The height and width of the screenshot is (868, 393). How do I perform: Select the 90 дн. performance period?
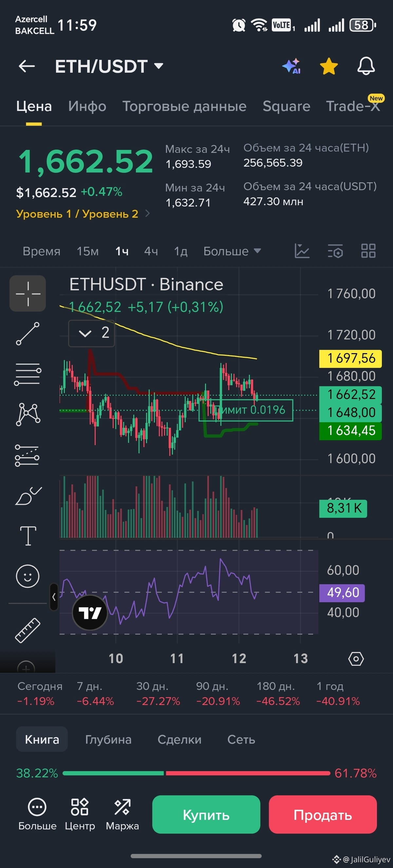218,694
